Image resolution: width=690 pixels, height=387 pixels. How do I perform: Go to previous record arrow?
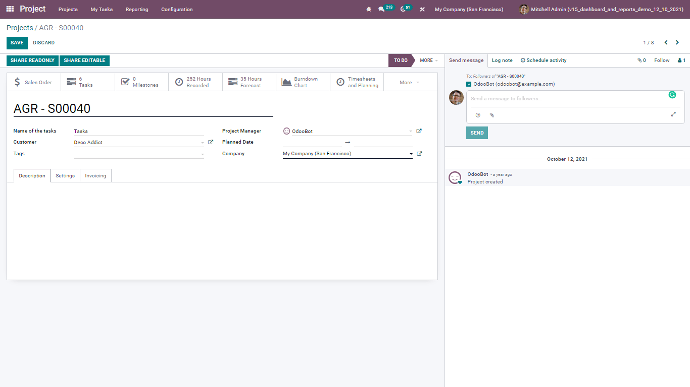[x=666, y=42]
